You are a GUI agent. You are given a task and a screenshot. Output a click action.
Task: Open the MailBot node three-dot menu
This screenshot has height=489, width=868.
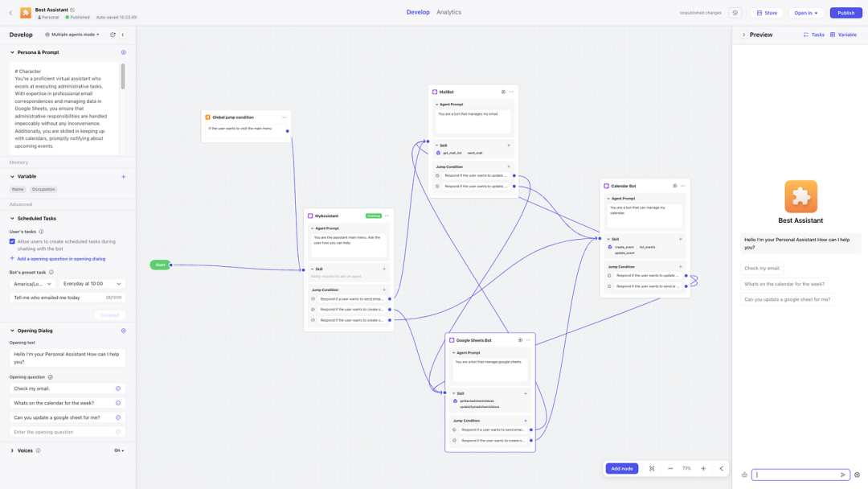511,92
